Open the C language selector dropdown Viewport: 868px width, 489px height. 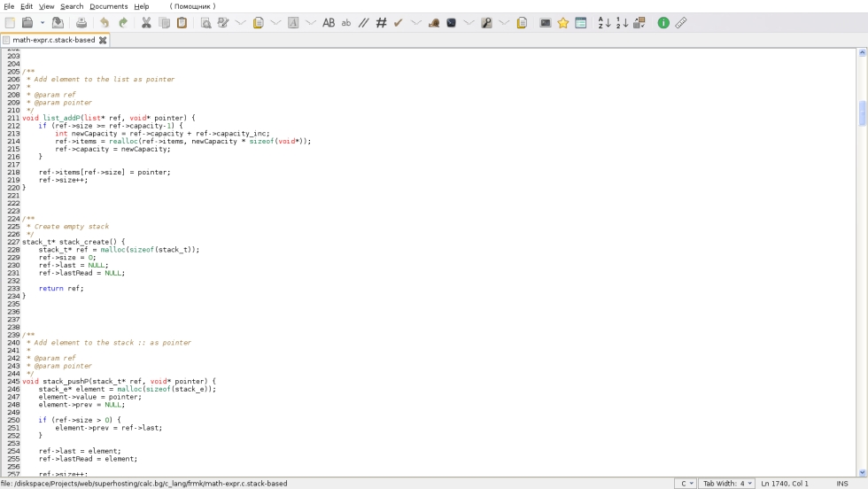click(x=686, y=484)
